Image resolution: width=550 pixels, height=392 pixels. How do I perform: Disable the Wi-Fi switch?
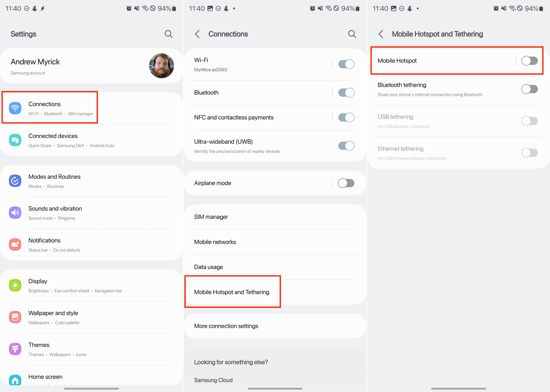(x=346, y=64)
